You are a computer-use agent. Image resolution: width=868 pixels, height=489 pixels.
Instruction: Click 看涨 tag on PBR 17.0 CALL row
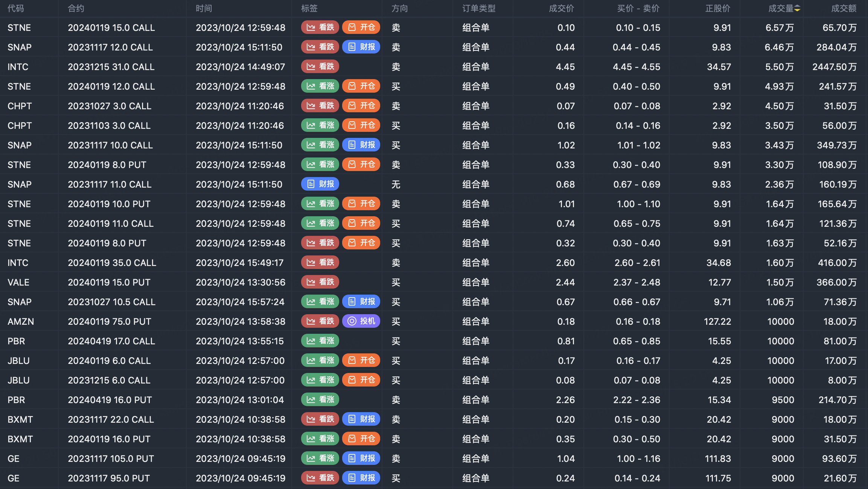point(320,341)
